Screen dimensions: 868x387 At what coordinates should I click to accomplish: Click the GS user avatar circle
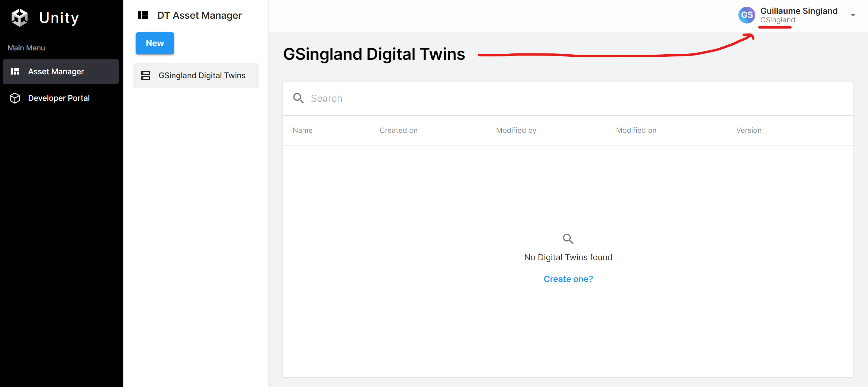click(746, 15)
